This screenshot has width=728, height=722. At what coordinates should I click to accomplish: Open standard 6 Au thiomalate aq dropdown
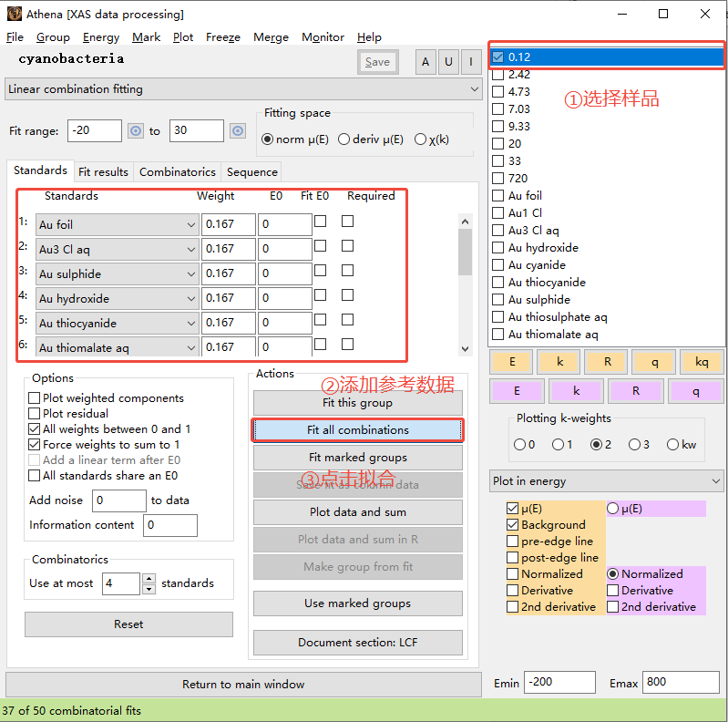tap(118, 347)
